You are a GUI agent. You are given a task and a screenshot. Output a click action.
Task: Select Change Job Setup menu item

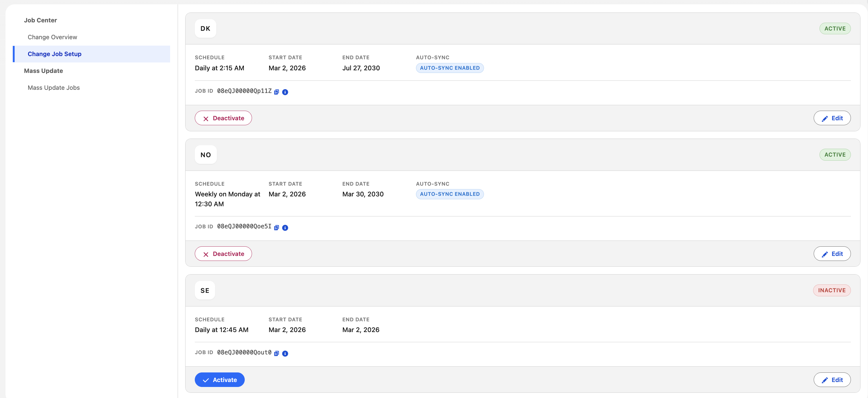coord(91,54)
